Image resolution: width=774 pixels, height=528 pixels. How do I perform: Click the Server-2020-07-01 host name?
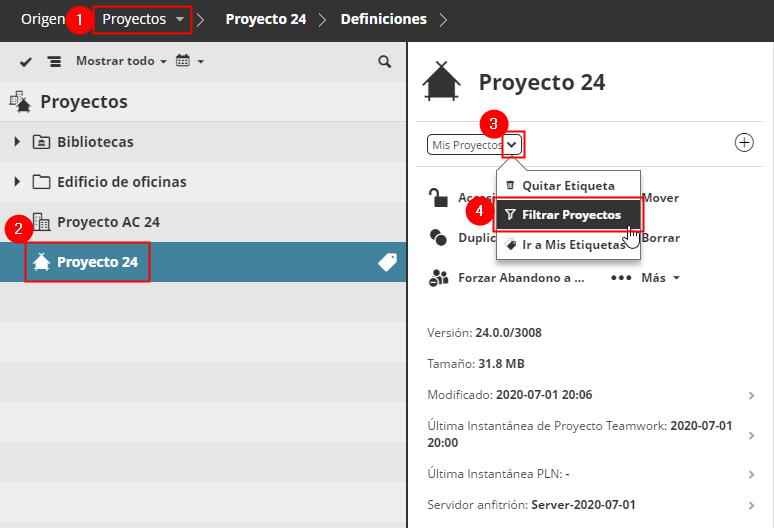(x=583, y=505)
